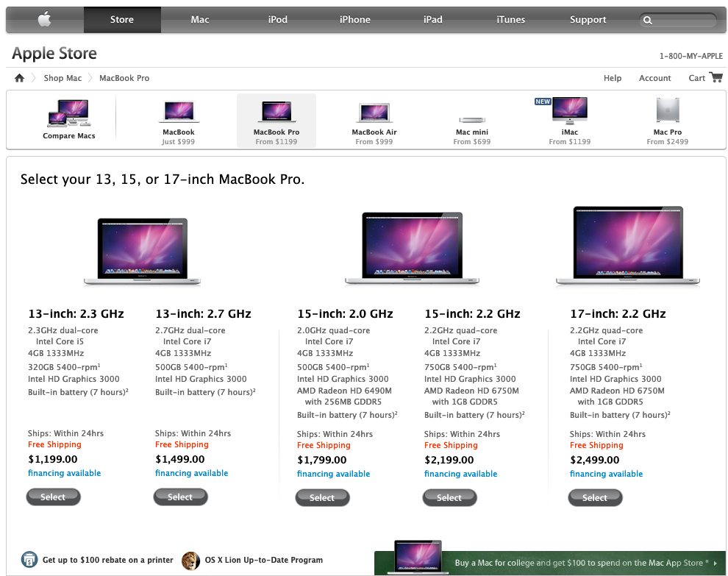
Task: Open the shopping cart icon
Action: (716, 77)
